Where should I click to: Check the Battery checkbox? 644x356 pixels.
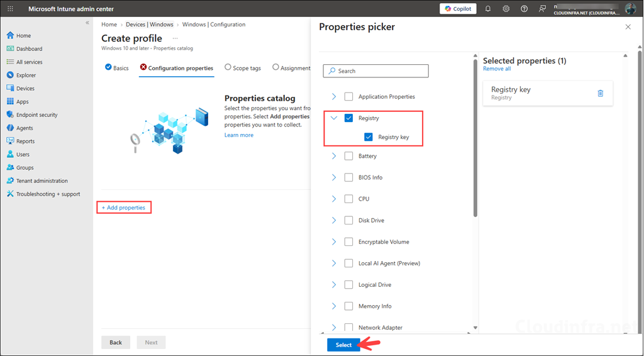[x=348, y=156]
